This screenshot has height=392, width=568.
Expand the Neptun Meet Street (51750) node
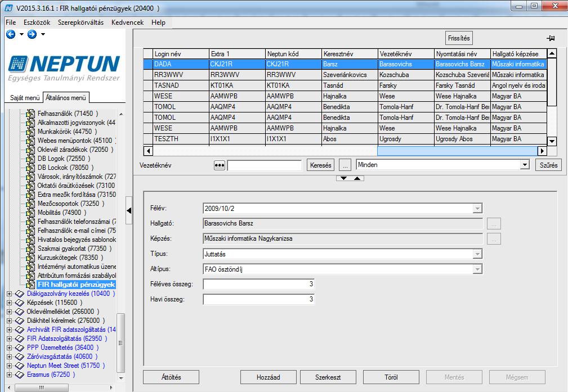pyautogui.click(x=10, y=366)
